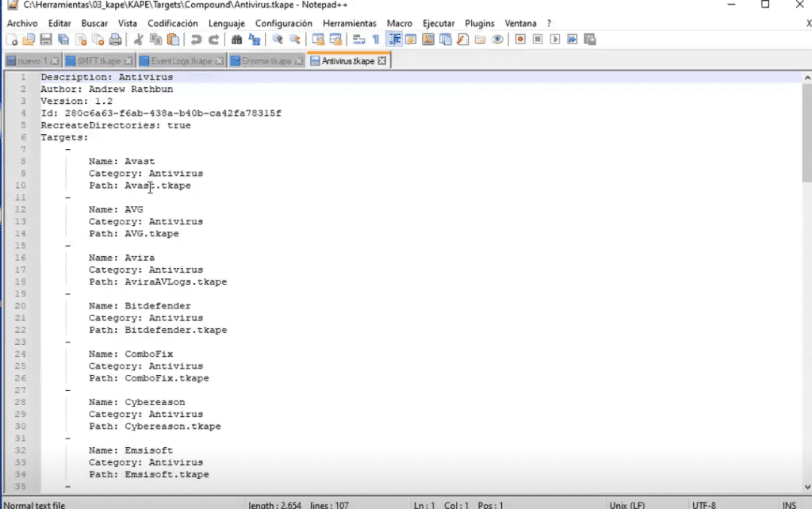Close the $MFT.tkape tab
This screenshot has height=509, width=812.
pos(128,61)
